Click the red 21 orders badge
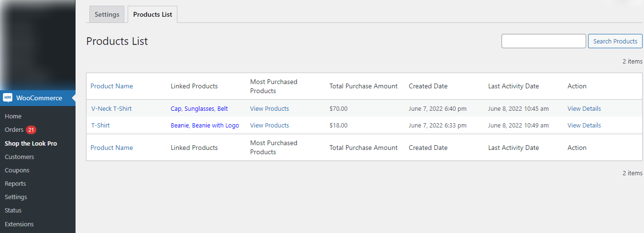The width and height of the screenshot is (644, 233). tap(31, 129)
